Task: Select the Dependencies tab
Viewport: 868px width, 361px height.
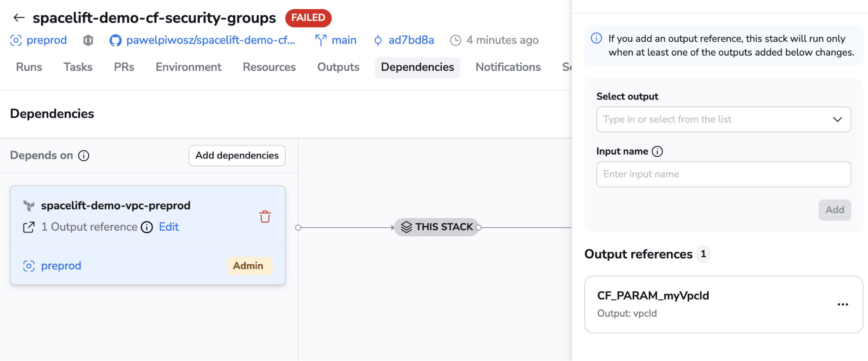Action: (417, 67)
